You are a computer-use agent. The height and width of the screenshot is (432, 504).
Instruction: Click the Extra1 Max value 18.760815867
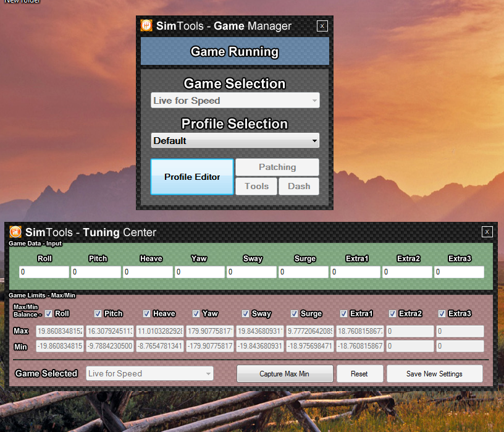(360, 331)
